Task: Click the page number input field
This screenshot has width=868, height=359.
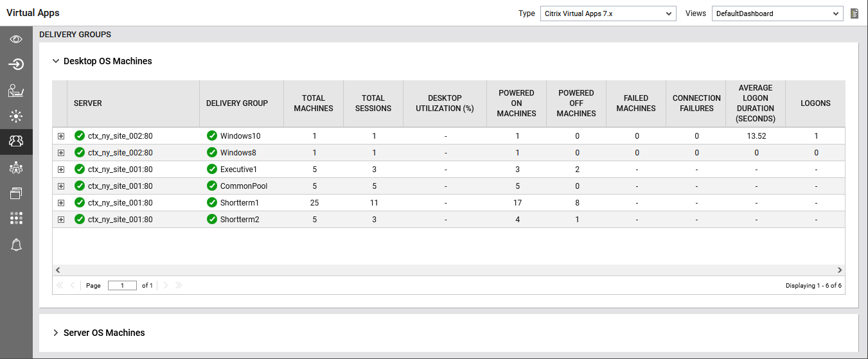Action: click(x=122, y=286)
